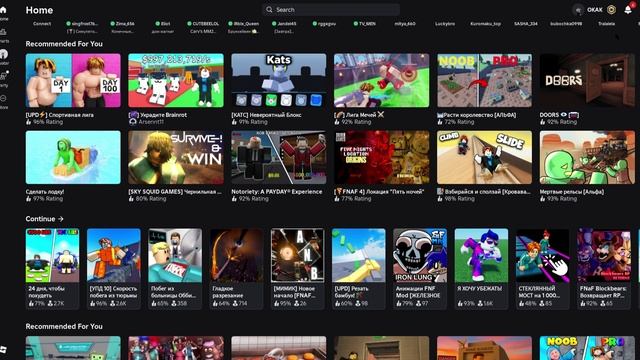Open the Charts sidebar icon
Screen dimensions: 640x360
point(3,32)
